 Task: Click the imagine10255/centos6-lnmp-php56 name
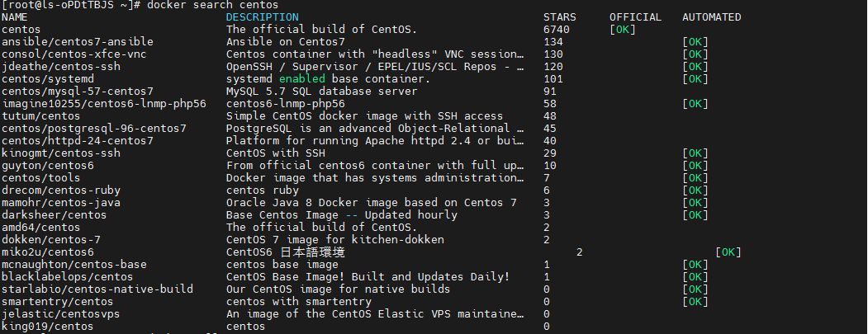coord(104,104)
